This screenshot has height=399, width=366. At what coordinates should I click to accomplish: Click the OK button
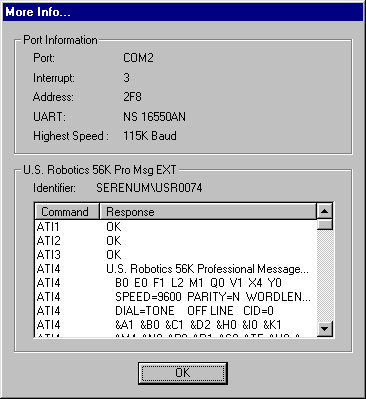pos(183,373)
